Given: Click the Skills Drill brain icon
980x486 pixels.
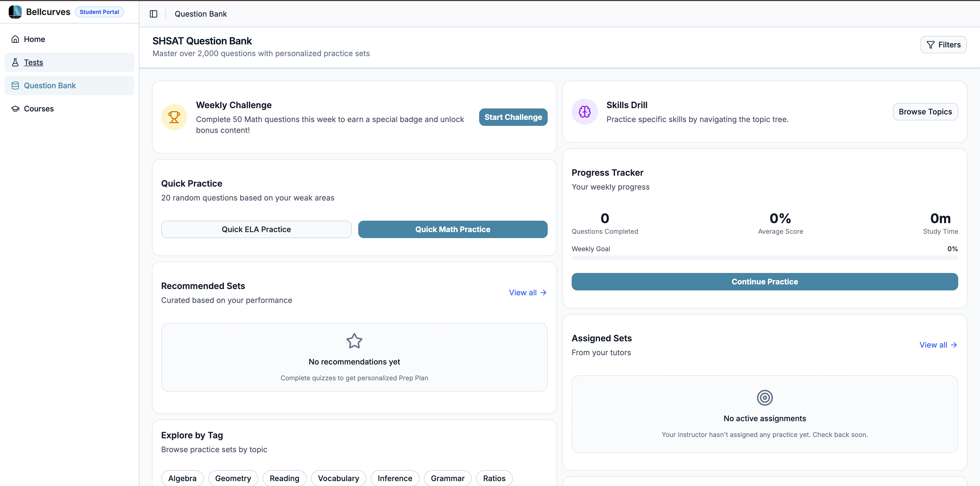Looking at the screenshot, I should tap(585, 111).
